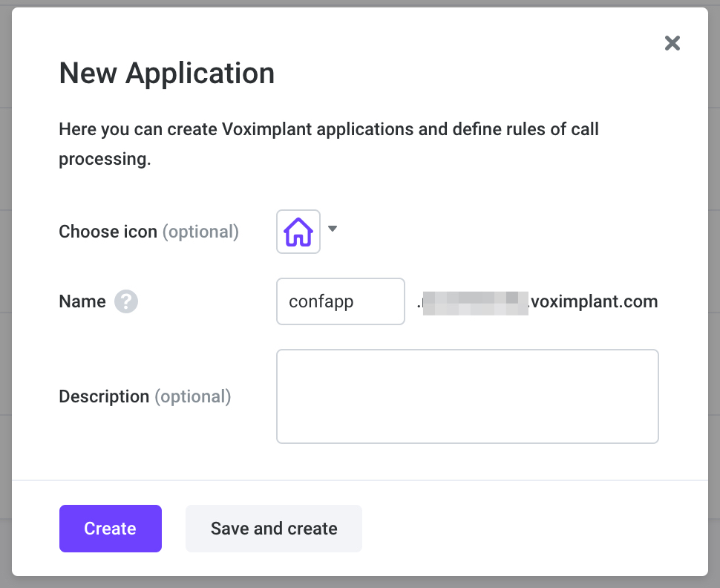Click the empty footer area right of Save and create
The height and width of the screenshot is (588, 720).
(534, 529)
